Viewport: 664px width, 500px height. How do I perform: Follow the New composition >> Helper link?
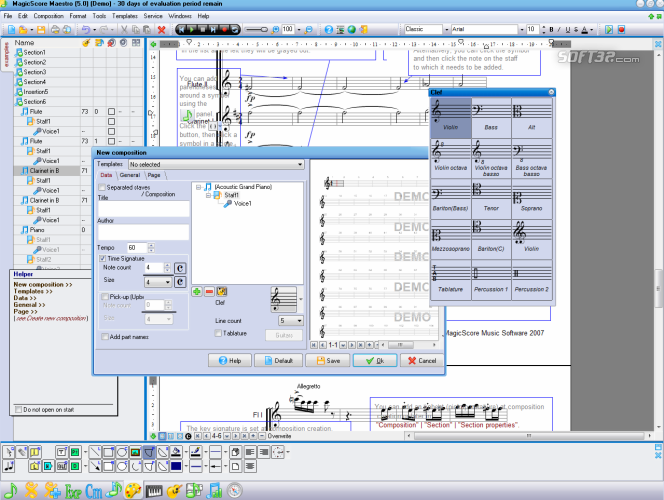pos(43,285)
